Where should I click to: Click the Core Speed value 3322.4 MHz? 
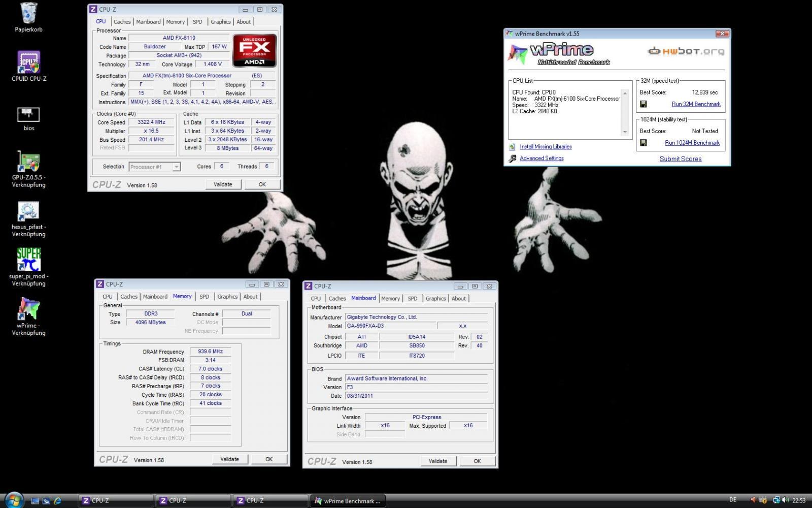click(x=152, y=122)
